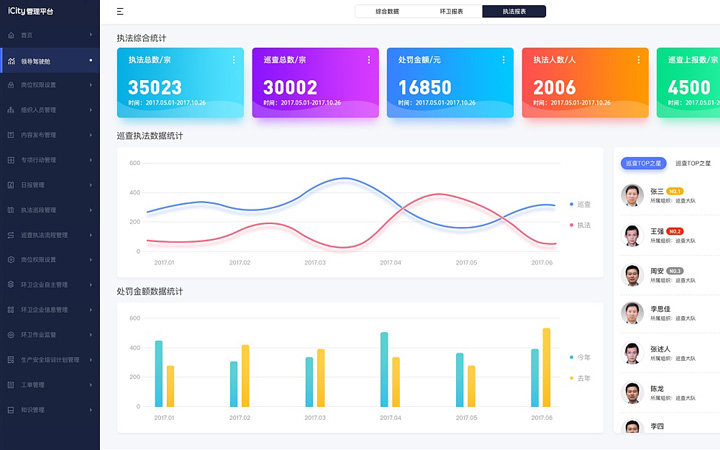Open three-dot menu on 执法总数 card
Image resolution: width=720 pixels, height=450 pixels.
coord(234,60)
